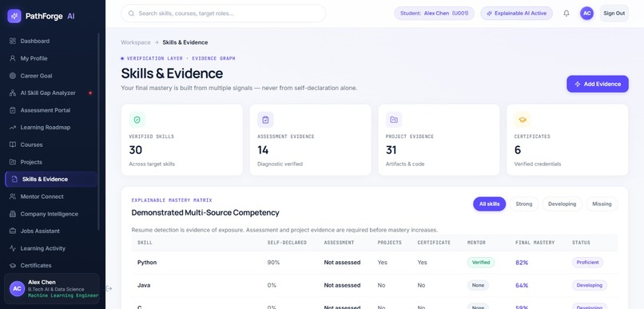Click the Projects folder icon
Viewport: 644px width, 309px height.
click(x=12, y=161)
